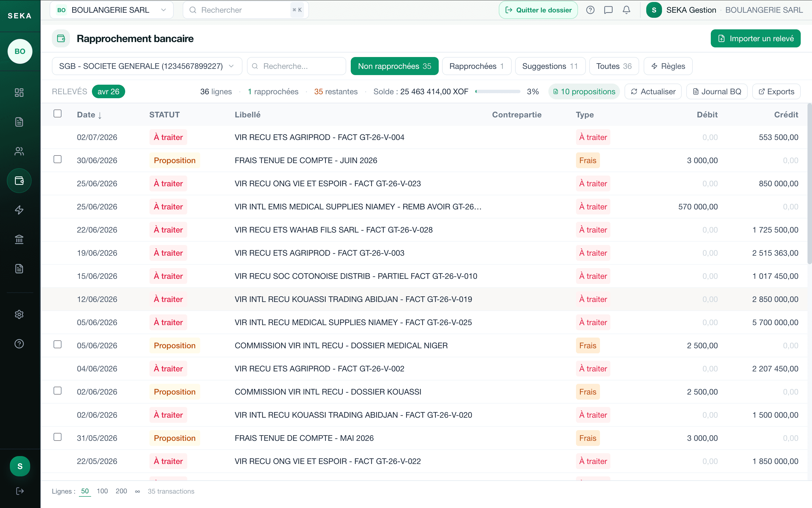Check the FRAIS TENUE DE COMPTE - MAI 2026 row

[x=58, y=437]
